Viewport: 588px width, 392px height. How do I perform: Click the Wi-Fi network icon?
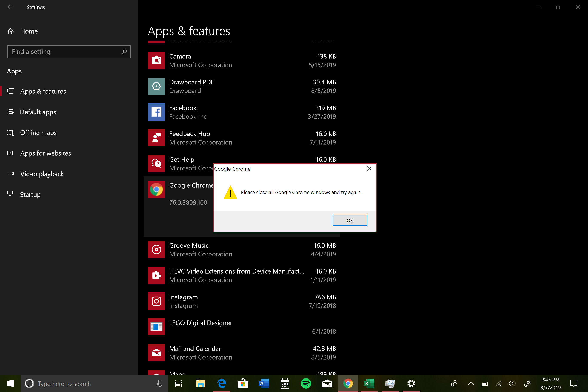(499, 383)
